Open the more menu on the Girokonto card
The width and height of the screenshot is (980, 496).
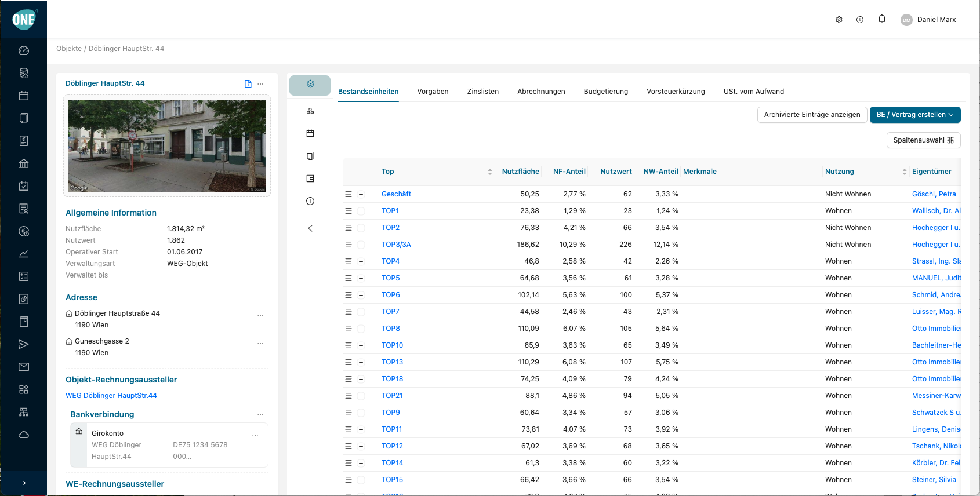[x=255, y=435]
